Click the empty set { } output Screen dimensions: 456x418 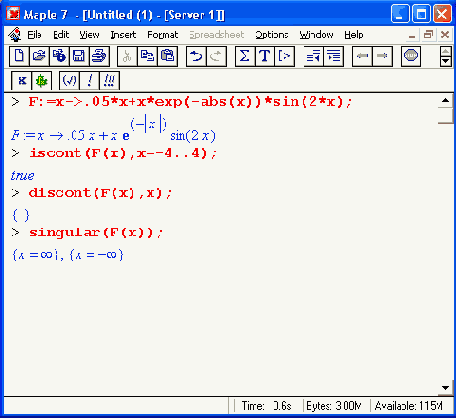21,215
